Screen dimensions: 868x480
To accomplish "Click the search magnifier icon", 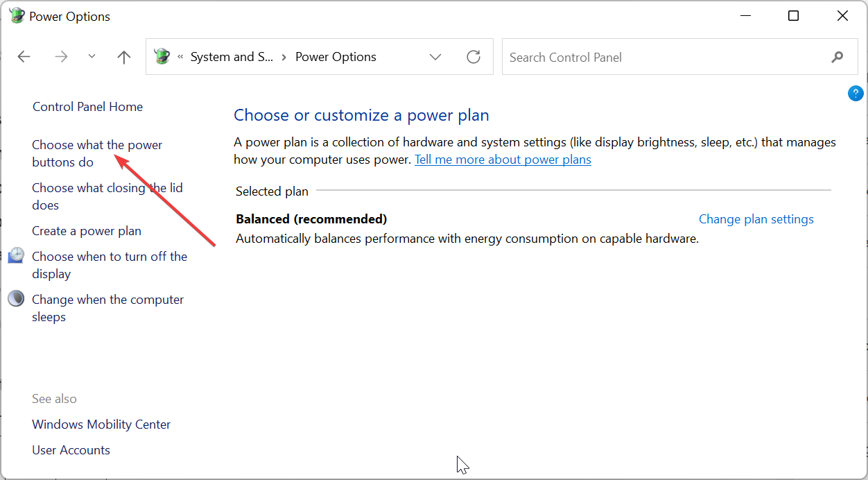I will (x=837, y=57).
